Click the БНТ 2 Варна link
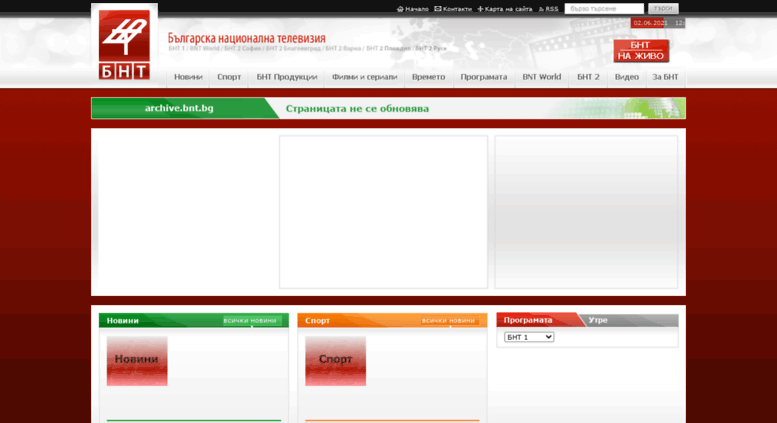Image resolution: width=777 pixels, height=423 pixels. pos(343,49)
